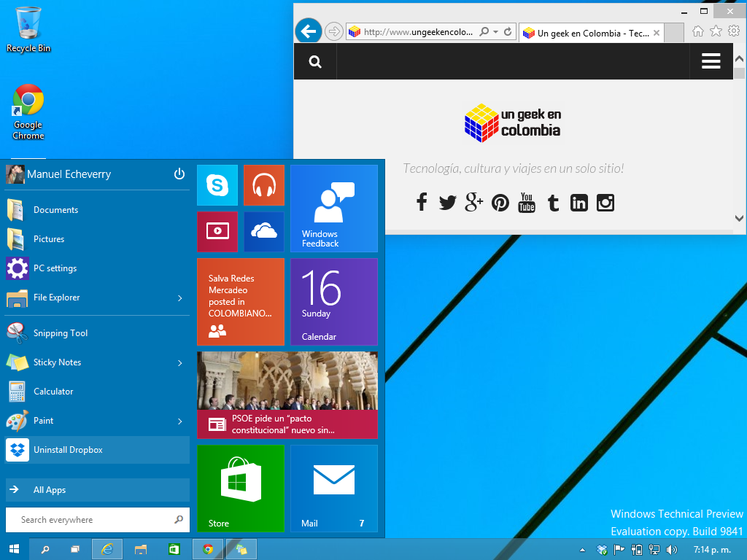This screenshot has width=747, height=560.
Task: Close the Un geek en Colombia tab
Action: pyautogui.click(x=657, y=33)
